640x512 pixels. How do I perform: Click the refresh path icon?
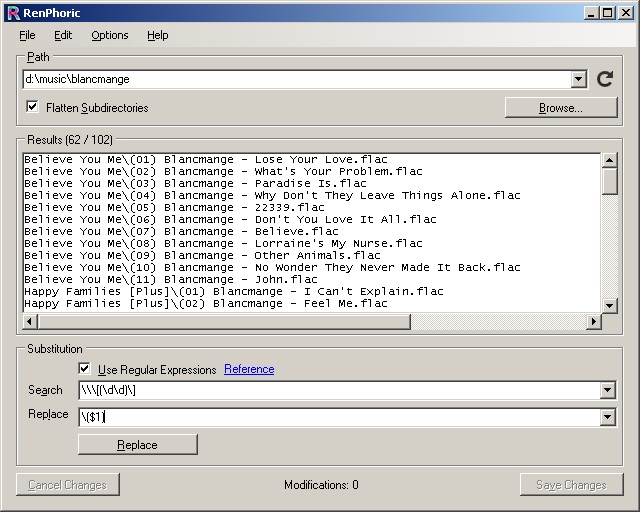click(605, 79)
